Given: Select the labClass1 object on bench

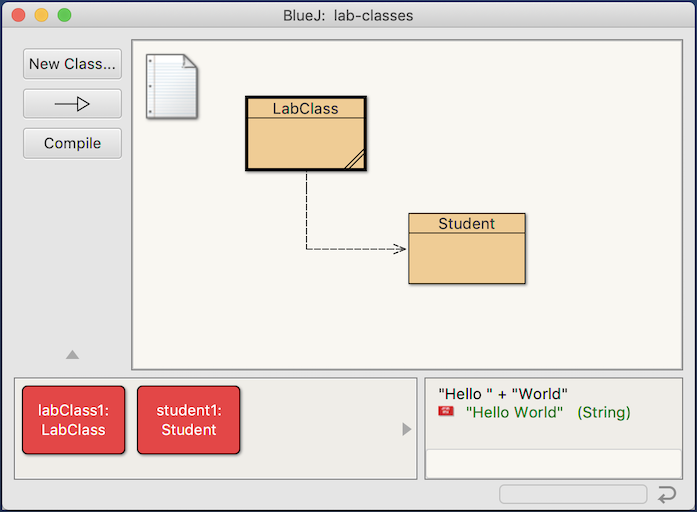Looking at the screenshot, I should coord(73,420).
